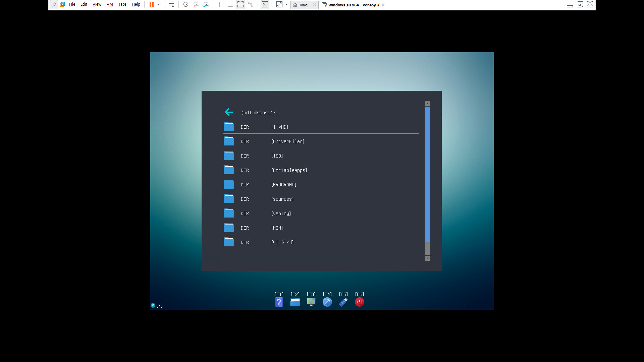Click the folder icon beside [내 문서]

(229, 242)
